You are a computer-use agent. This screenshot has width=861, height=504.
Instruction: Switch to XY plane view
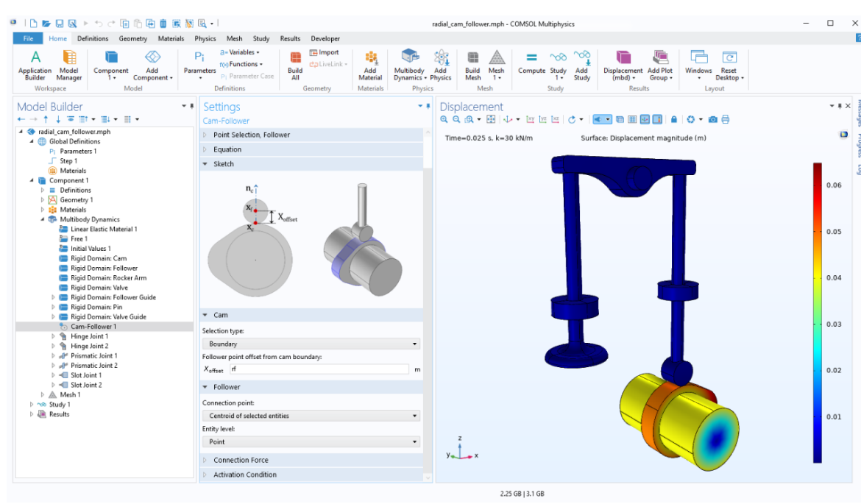pyautogui.click(x=530, y=120)
